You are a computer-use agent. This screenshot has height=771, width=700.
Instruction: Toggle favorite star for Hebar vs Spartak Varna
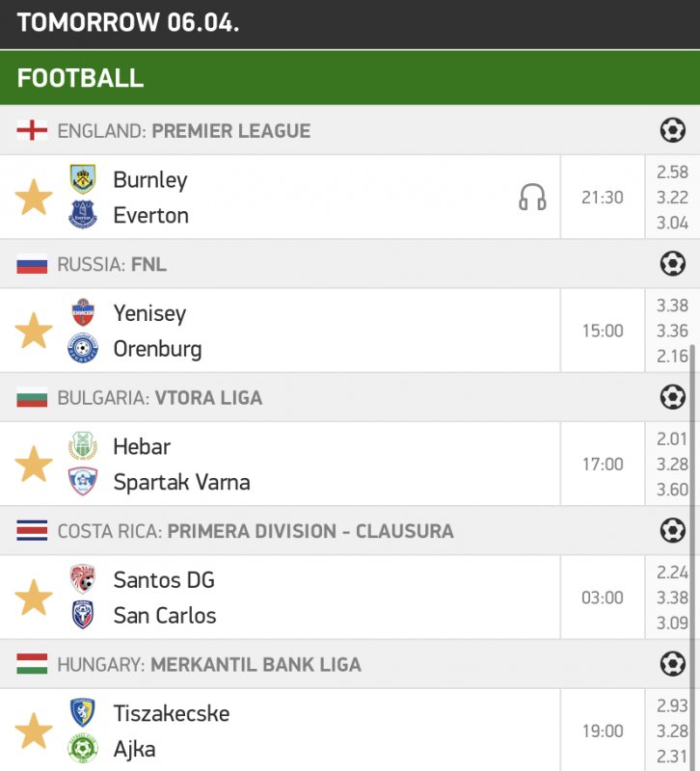34,464
